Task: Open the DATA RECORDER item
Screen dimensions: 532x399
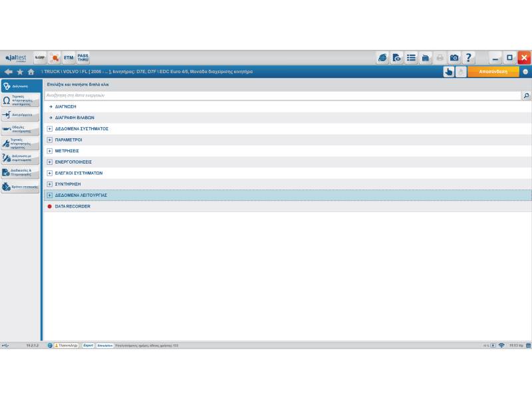Action: coord(72,207)
